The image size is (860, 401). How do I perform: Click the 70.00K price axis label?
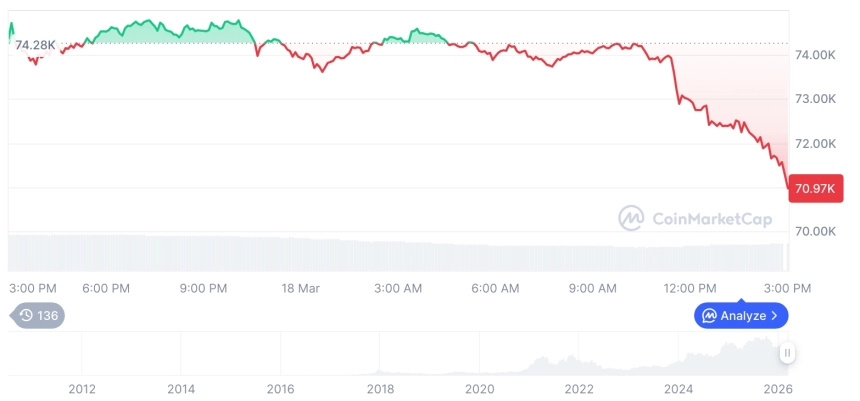tap(815, 231)
